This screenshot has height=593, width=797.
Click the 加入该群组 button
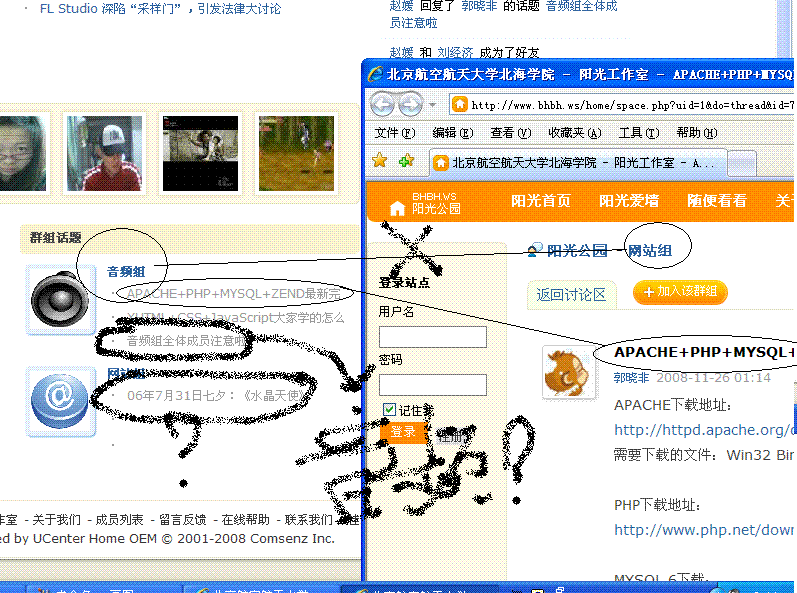point(680,292)
